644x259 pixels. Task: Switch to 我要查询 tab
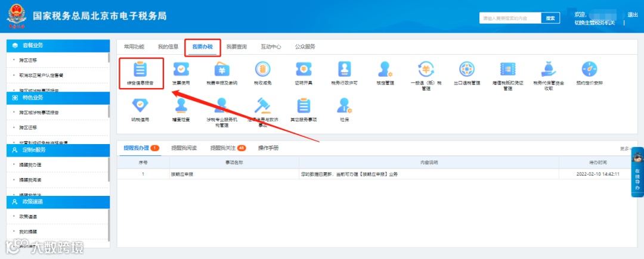click(237, 46)
